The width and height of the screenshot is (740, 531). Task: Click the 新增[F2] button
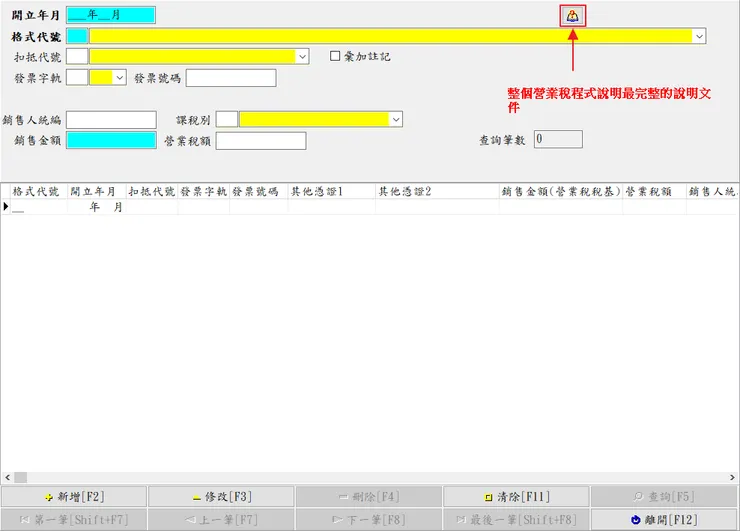74,497
